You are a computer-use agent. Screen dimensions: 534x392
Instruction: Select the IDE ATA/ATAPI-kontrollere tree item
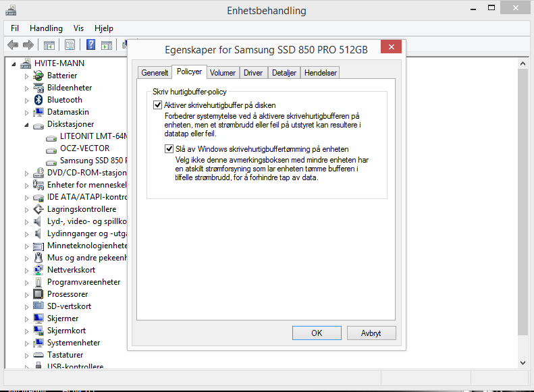coord(87,197)
